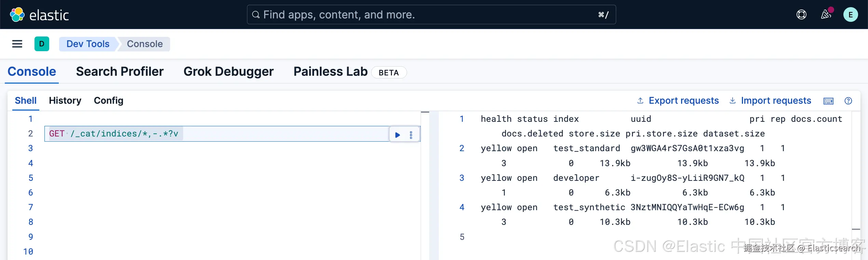Open the help menu lifebuoy icon
Screen dimensions: 868x260
tap(801, 15)
